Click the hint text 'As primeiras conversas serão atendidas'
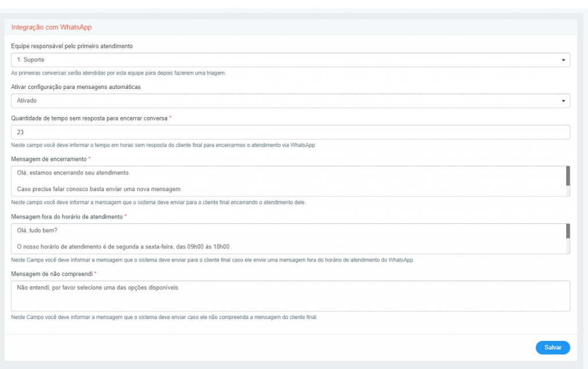The width and height of the screenshot is (588, 369). click(x=118, y=73)
